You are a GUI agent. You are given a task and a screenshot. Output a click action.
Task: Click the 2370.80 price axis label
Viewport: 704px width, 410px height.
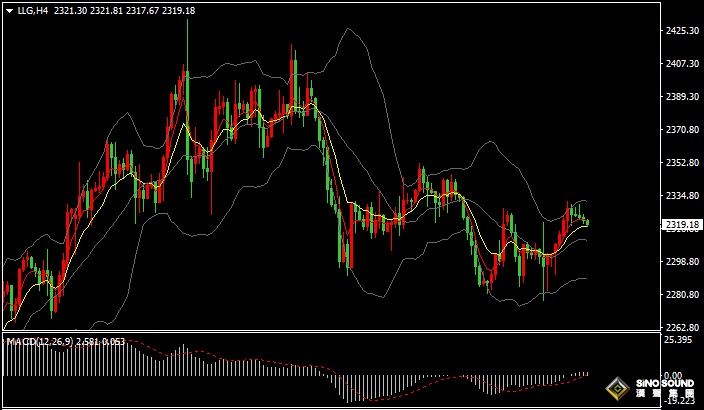click(682, 130)
